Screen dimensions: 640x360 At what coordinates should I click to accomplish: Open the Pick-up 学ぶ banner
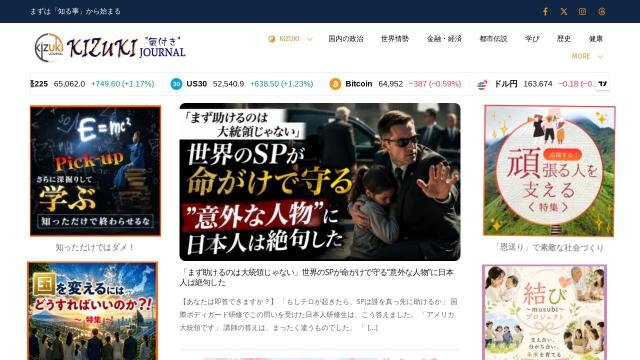[95, 171]
